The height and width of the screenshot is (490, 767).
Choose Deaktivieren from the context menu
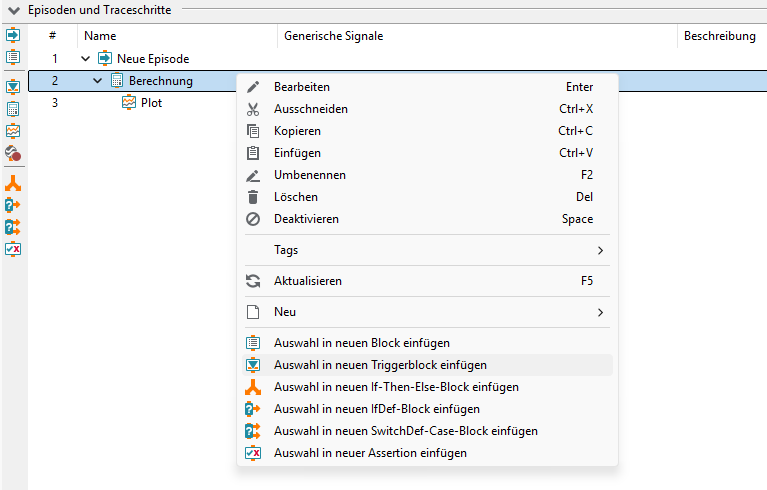coord(428,219)
